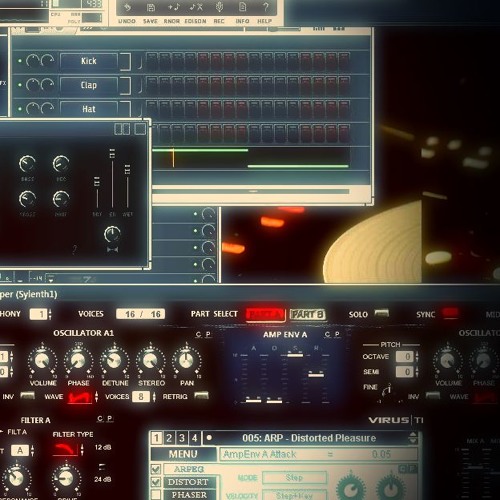Click the P paste button for Amp Env A
The height and width of the screenshot is (500, 500).
(x=337, y=334)
